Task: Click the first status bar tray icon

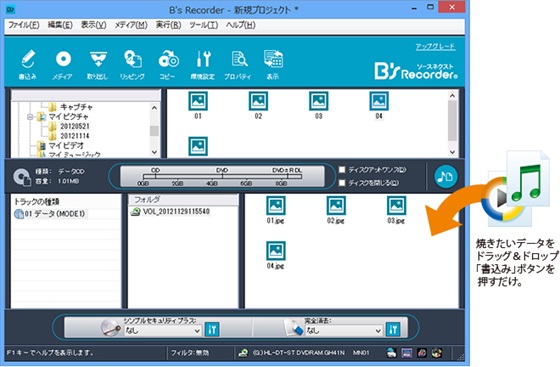Action: (392, 353)
